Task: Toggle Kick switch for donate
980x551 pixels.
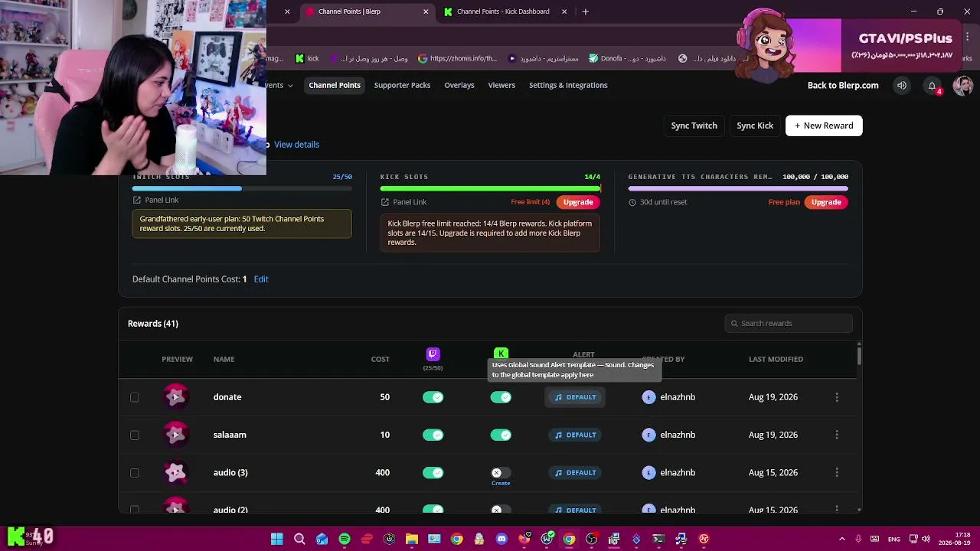Action: click(x=501, y=397)
